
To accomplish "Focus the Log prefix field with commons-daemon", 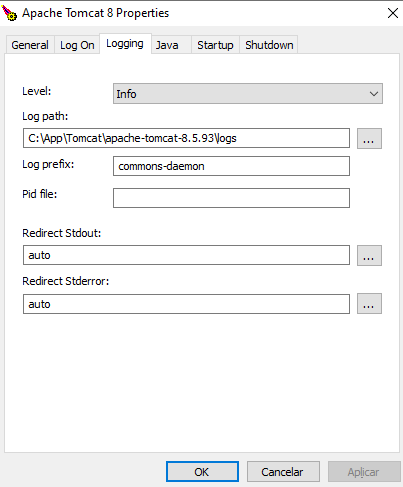I will (231, 166).
